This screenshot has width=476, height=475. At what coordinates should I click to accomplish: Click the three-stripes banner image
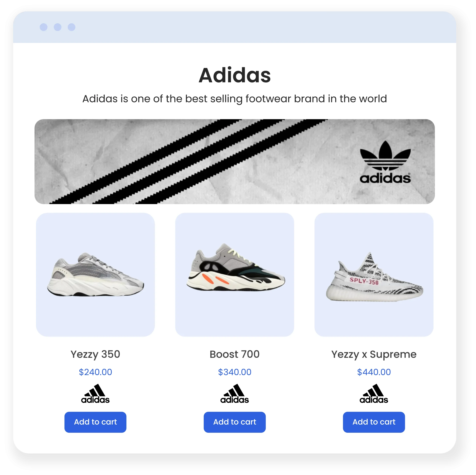pyautogui.click(x=234, y=162)
